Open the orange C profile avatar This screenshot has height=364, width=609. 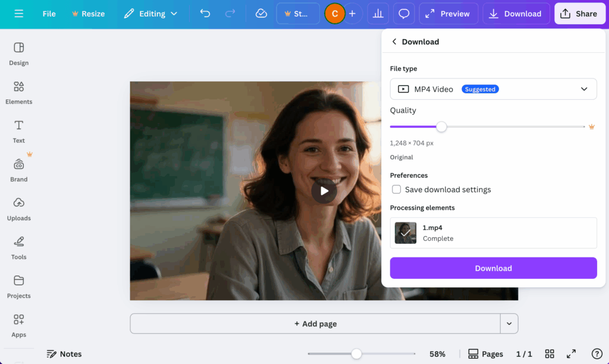tap(334, 14)
